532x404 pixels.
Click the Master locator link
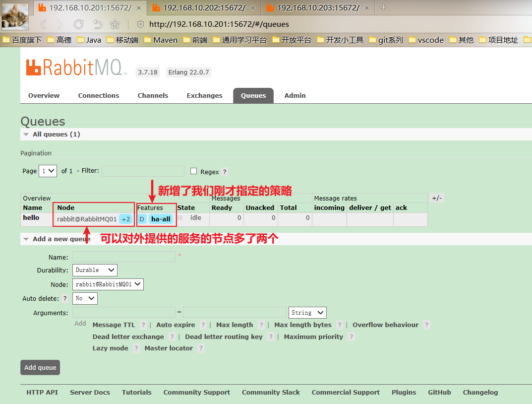tap(169, 348)
